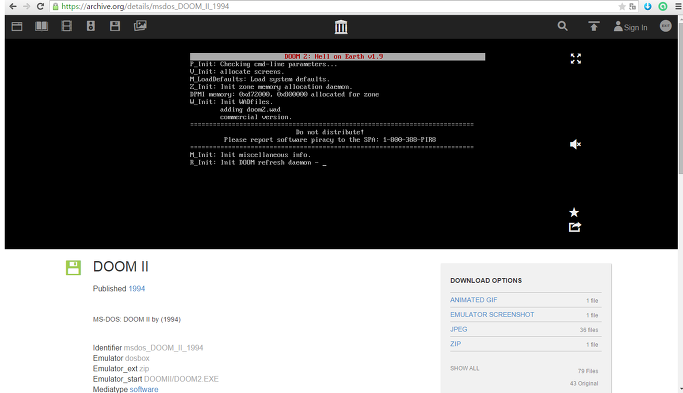This screenshot has height=393, width=683.
Task: Open the 1994 published year link
Action: tap(136, 288)
